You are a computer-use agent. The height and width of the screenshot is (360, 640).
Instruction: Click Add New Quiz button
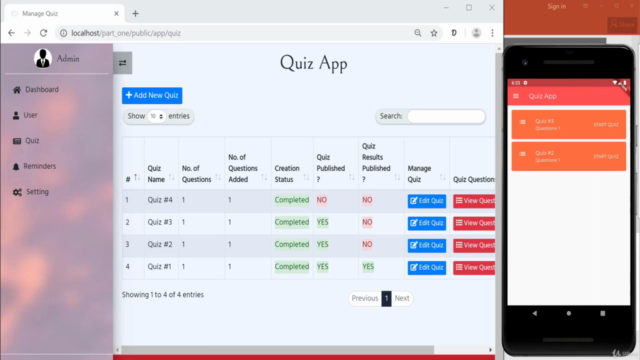click(x=152, y=96)
